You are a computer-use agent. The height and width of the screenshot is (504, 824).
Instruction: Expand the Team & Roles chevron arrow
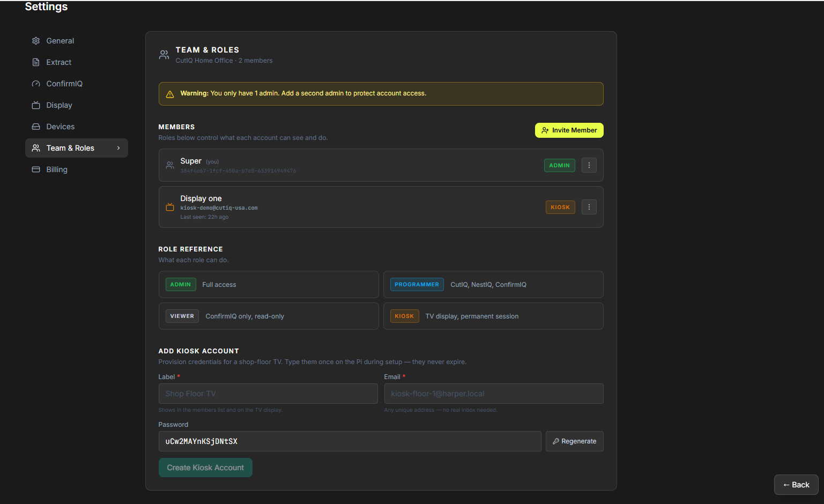(118, 148)
